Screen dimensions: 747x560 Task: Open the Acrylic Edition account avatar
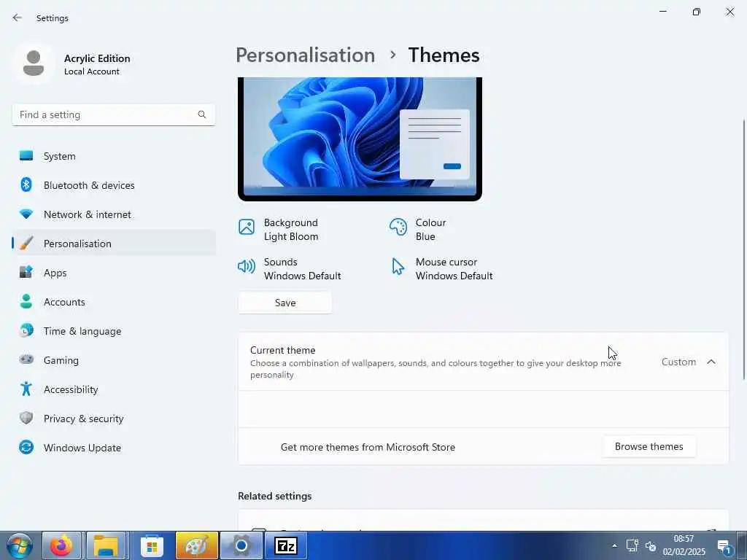coord(34,63)
